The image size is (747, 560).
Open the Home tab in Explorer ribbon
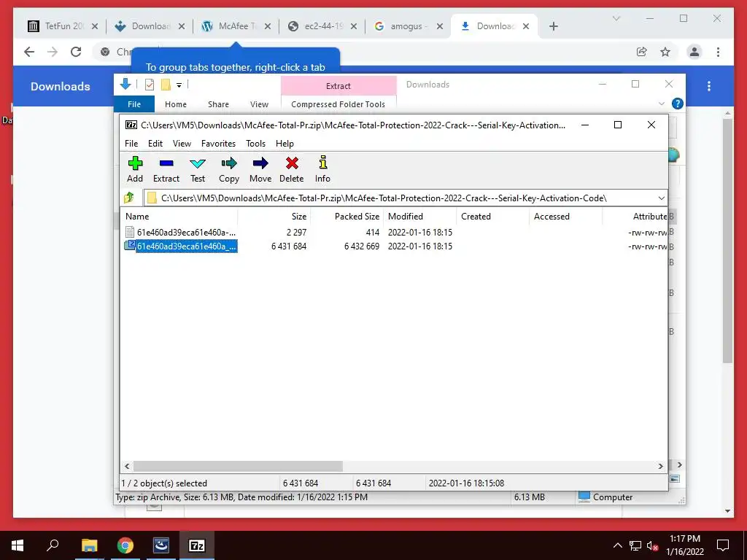pyautogui.click(x=176, y=104)
